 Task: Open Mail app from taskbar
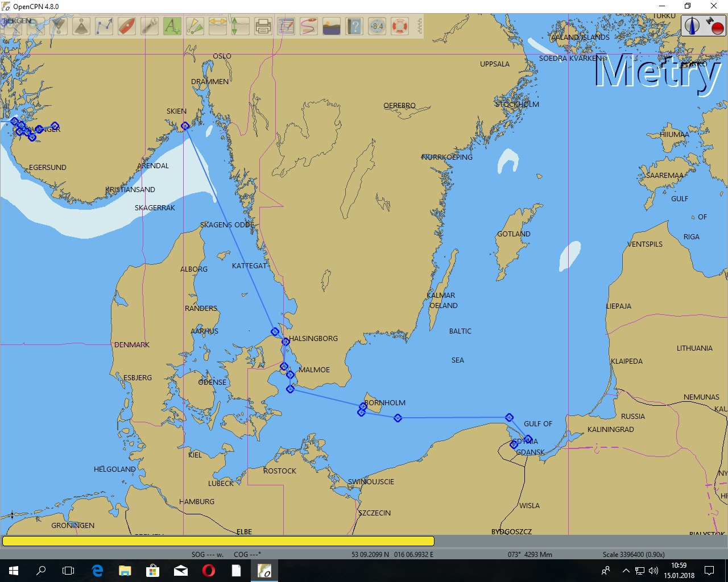pyautogui.click(x=181, y=571)
